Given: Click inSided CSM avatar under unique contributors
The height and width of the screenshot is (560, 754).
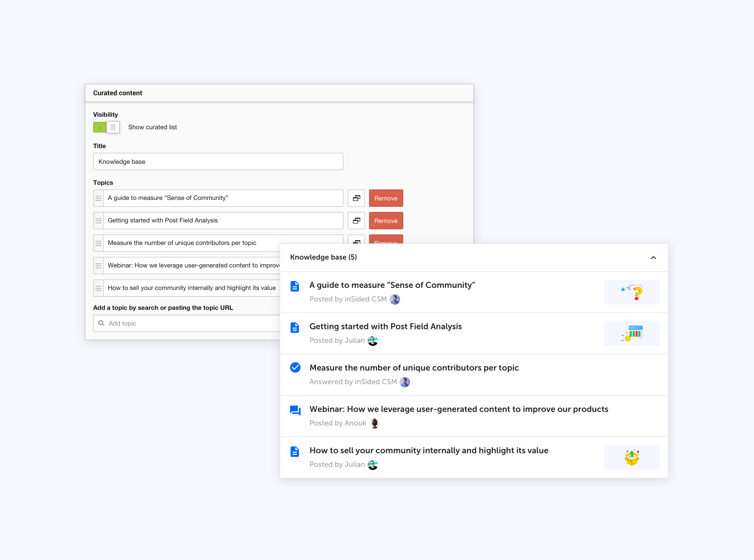Looking at the screenshot, I should 405,382.
